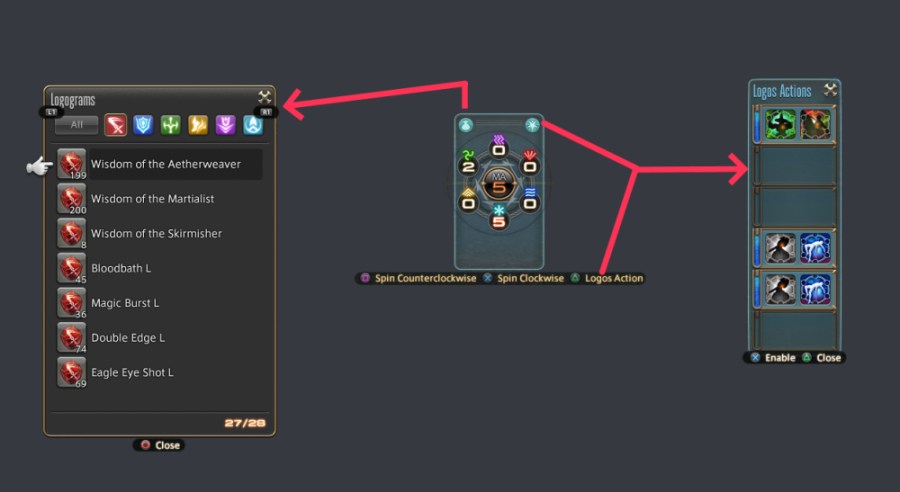Click the Eagle Eye Shot L icon
900x492 pixels.
72,373
